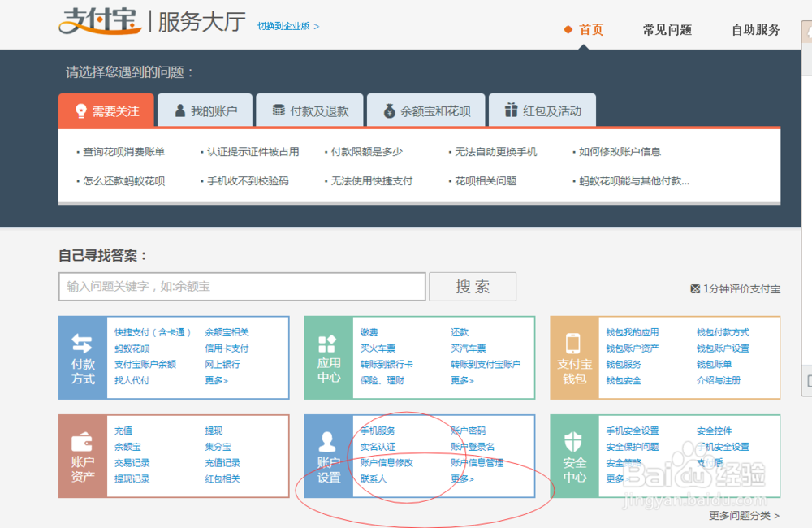Open 转账到银行卡 link

click(x=387, y=364)
